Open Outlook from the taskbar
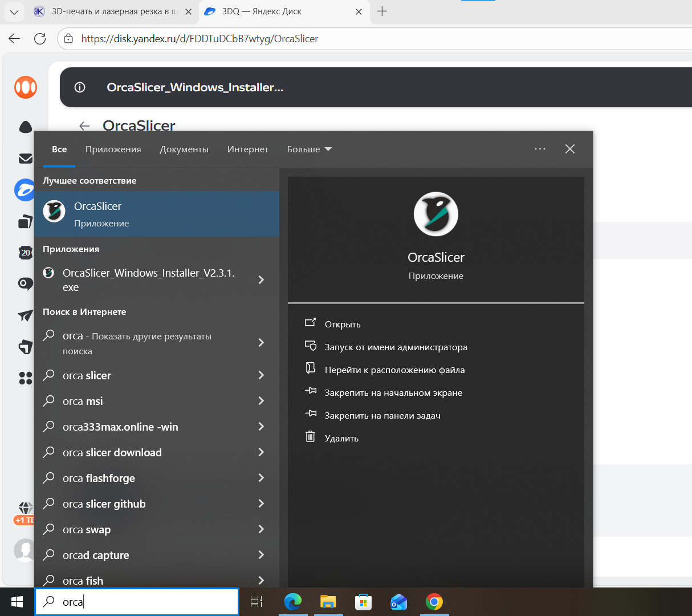Viewport: 692px width, 616px height. [x=398, y=602]
